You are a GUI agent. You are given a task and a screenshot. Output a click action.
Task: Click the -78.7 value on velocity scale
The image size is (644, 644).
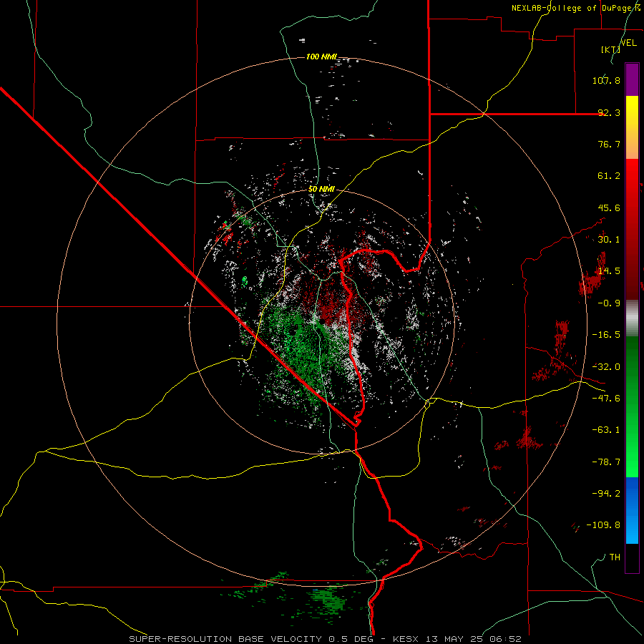[x=606, y=462]
